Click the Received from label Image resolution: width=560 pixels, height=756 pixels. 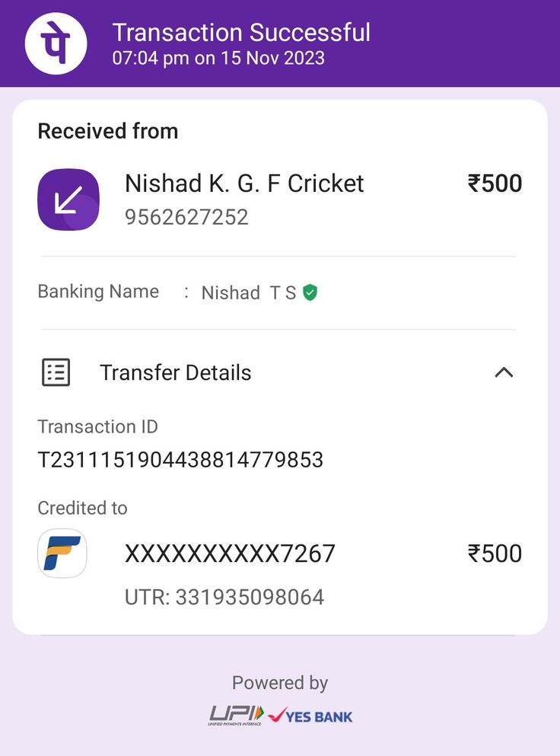point(108,131)
